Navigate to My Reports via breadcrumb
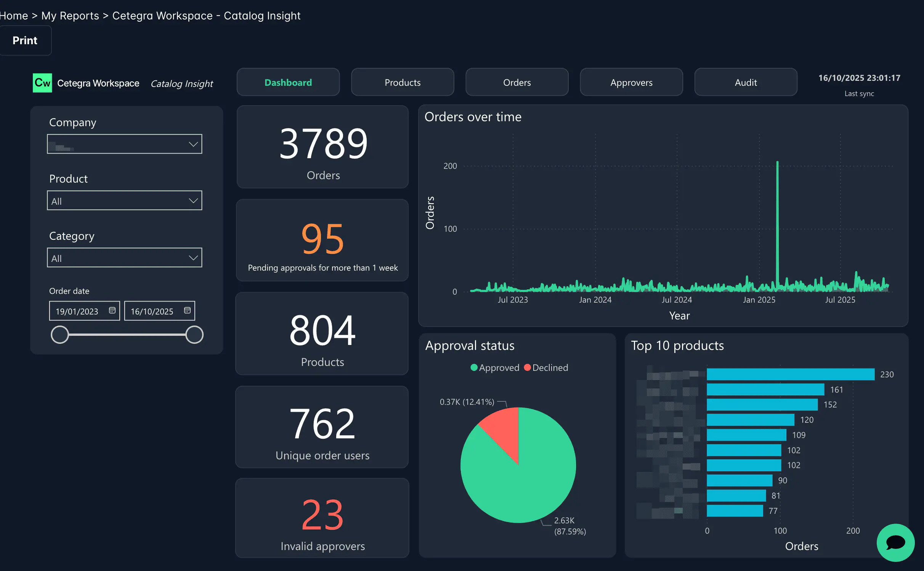 point(70,15)
